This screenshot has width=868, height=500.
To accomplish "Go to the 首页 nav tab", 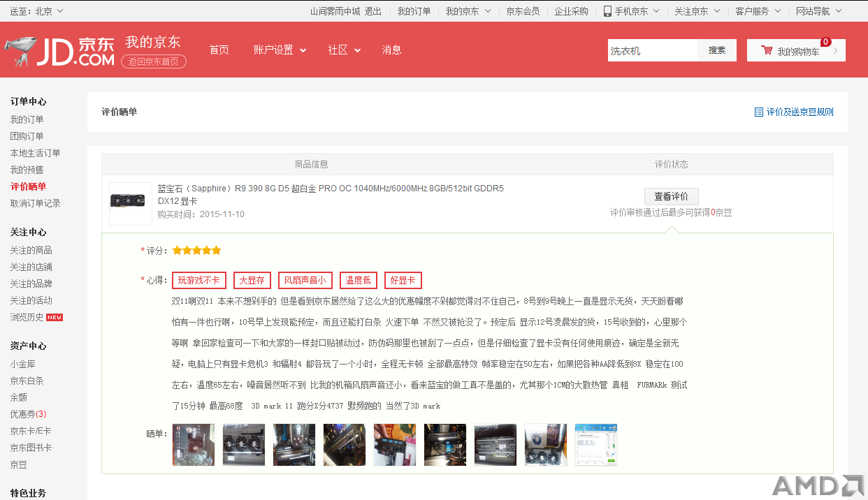I will [x=219, y=50].
